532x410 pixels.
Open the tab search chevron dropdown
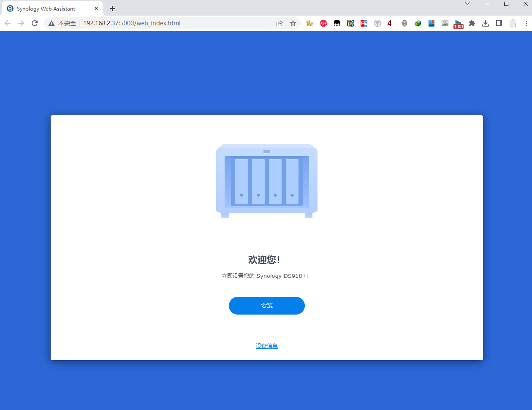[467, 4]
